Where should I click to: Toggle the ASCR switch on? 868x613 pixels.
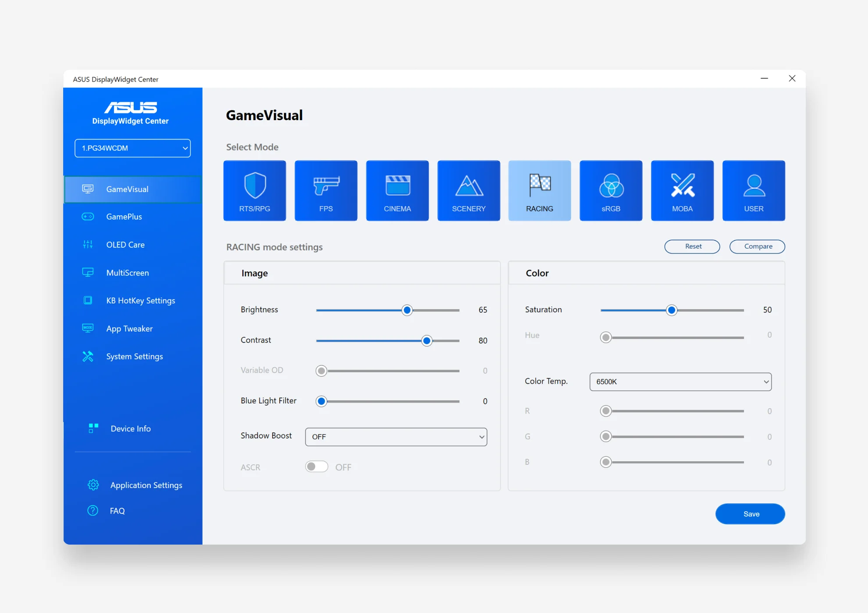tap(317, 467)
